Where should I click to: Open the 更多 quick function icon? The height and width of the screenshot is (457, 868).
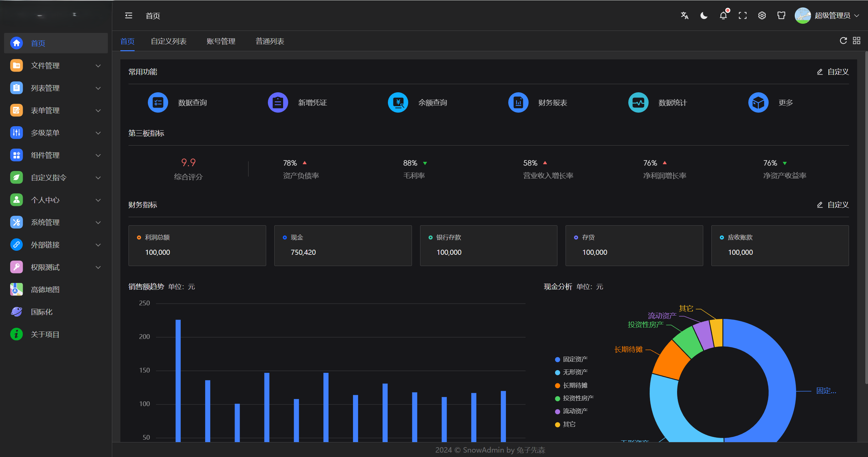758,102
